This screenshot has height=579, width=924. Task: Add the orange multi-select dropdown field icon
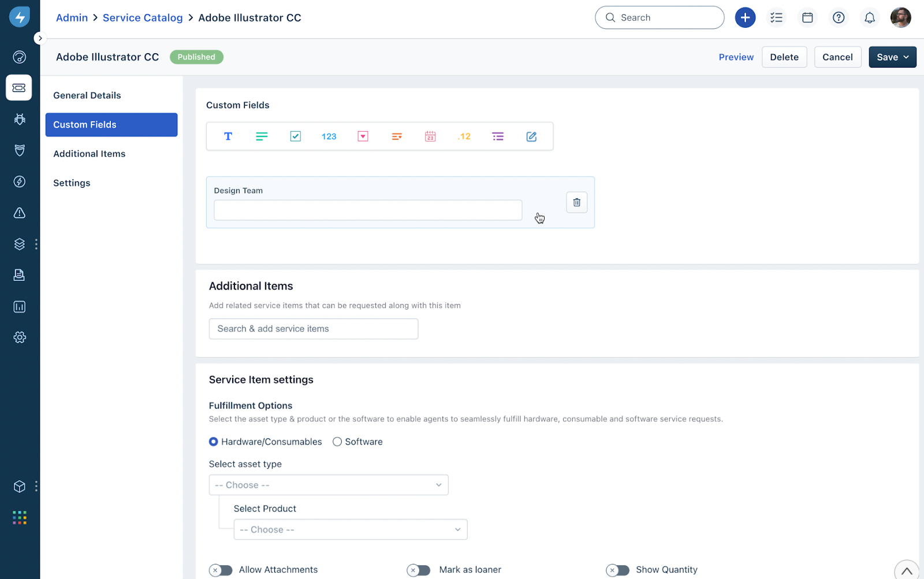[396, 136]
